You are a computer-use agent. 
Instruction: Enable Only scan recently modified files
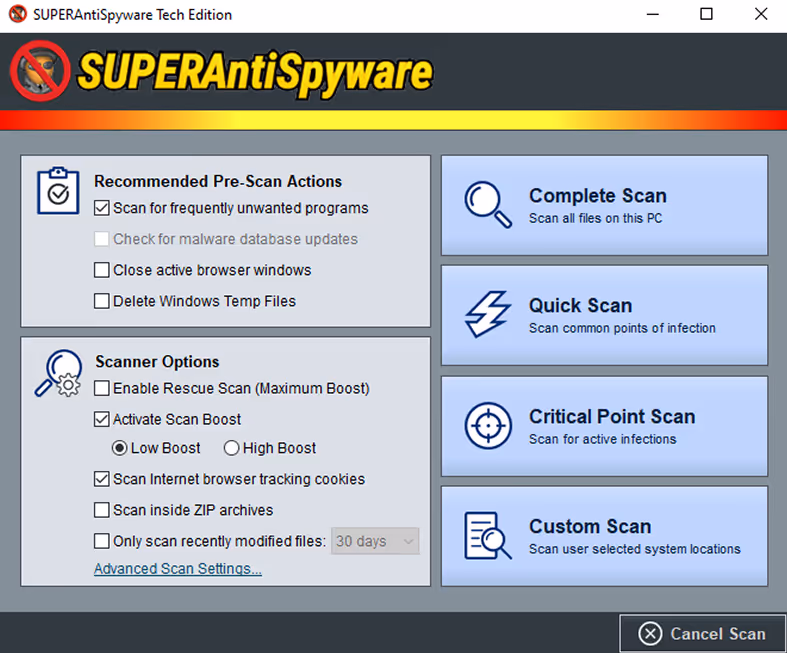[x=101, y=541]
